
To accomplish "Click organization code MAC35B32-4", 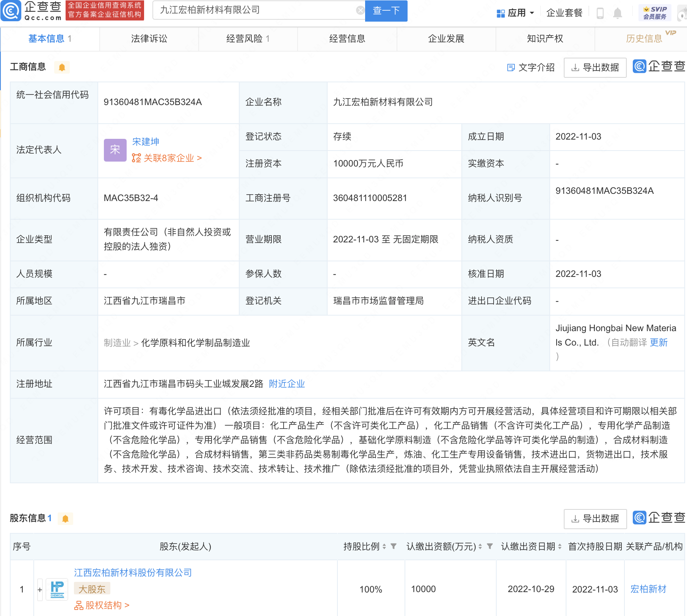I will point(131,198).
